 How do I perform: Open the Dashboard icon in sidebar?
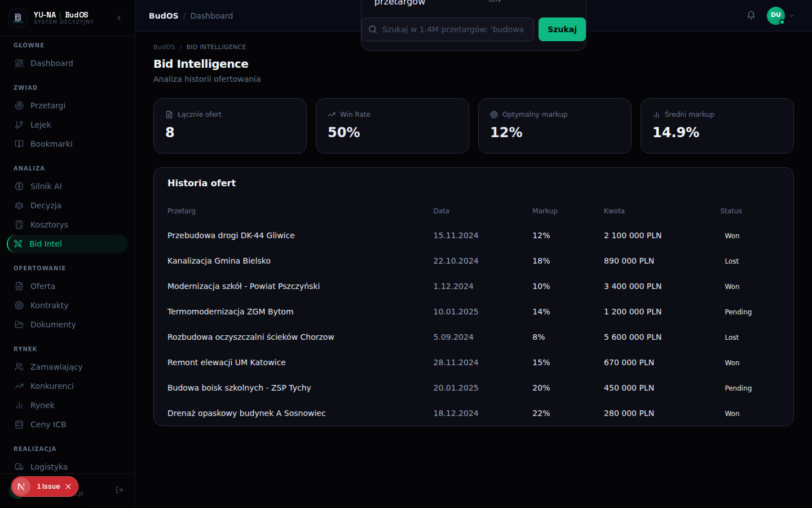(x=19, y=63)
